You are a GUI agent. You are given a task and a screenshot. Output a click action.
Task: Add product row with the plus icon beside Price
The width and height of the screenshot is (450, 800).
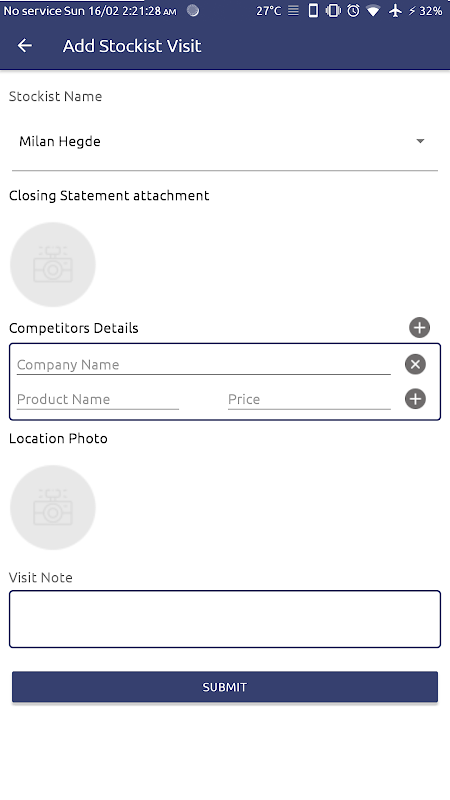(x=415, y=399)
